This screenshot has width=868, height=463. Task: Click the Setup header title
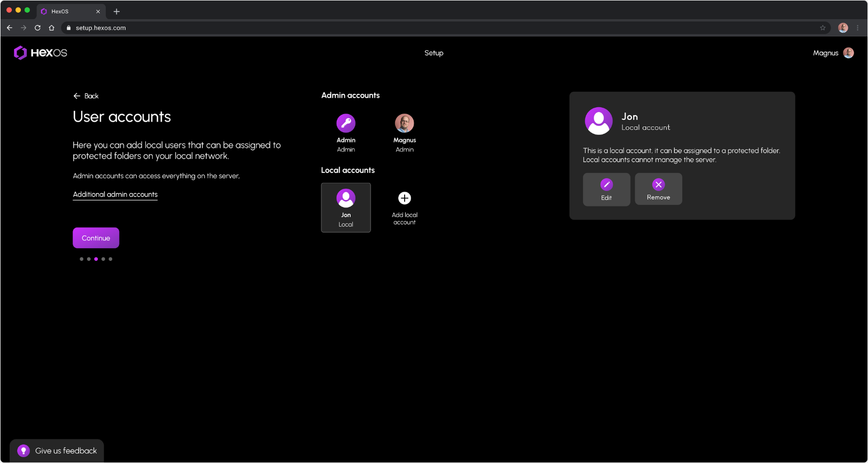(434, 53)
